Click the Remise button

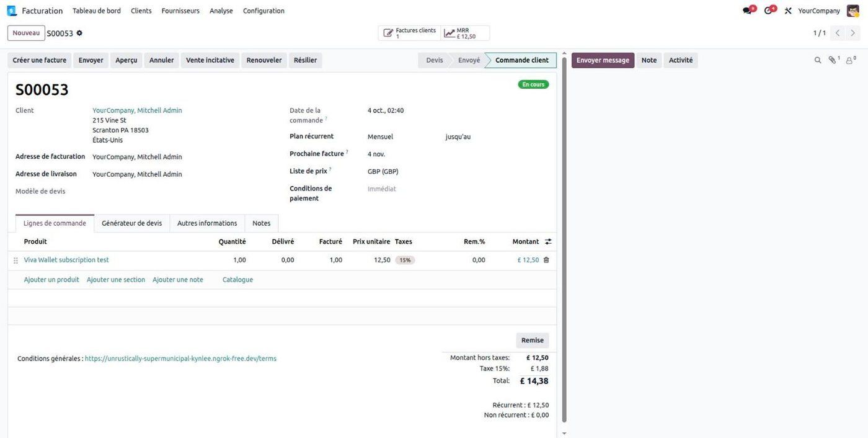coord(533,340)
